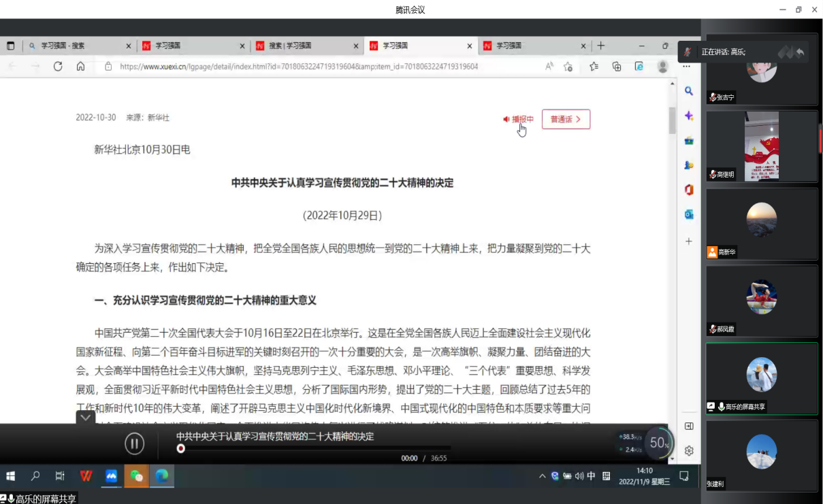Viewport: 823px width, 504px height.
Task: Add this page to favorites
Action: 568,67
